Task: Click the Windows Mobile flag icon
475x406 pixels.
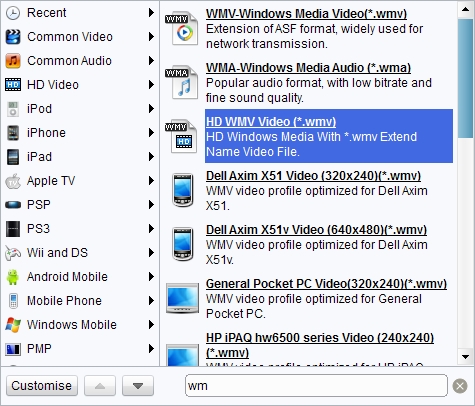Action: 13,325
